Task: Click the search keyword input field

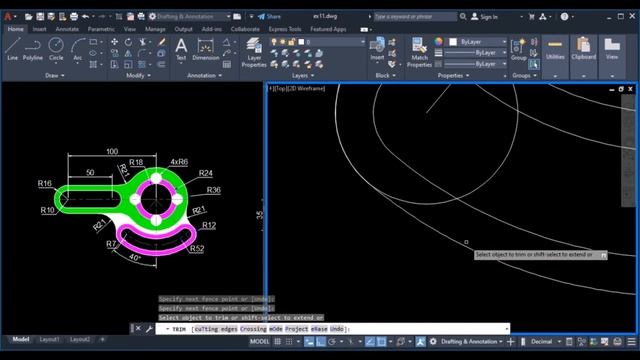Action: (x=416, y=17)
